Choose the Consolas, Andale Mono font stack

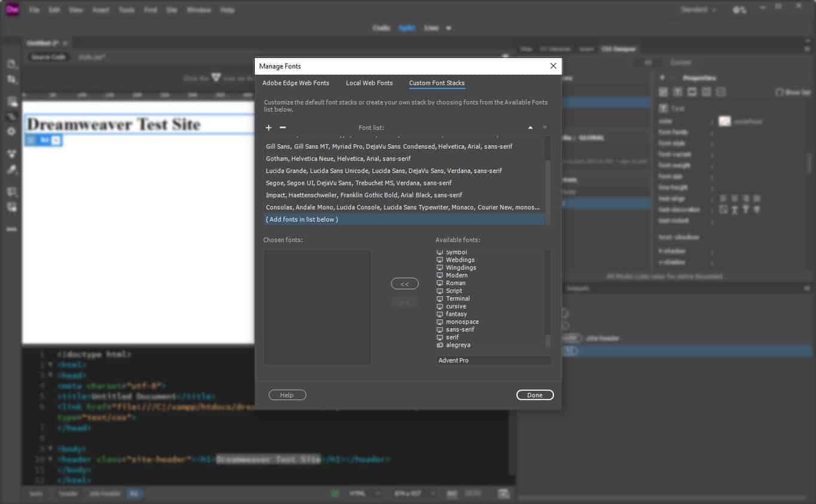[x=402, y=207]
